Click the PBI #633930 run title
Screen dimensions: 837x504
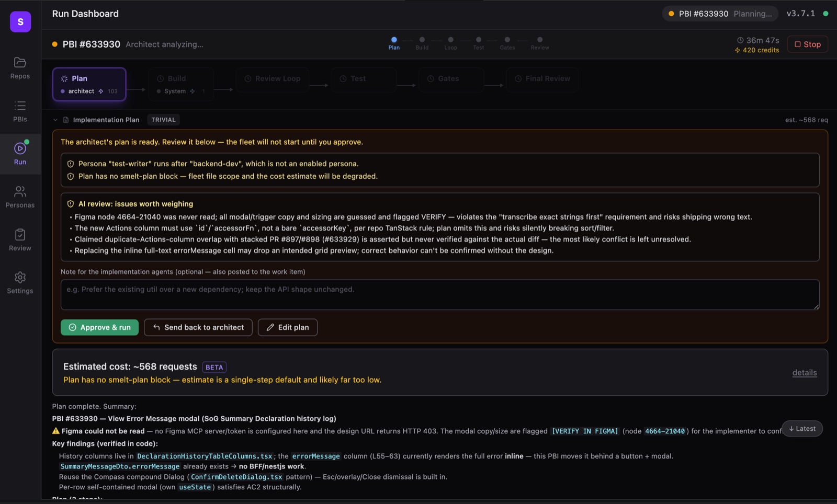coord(92,44)
